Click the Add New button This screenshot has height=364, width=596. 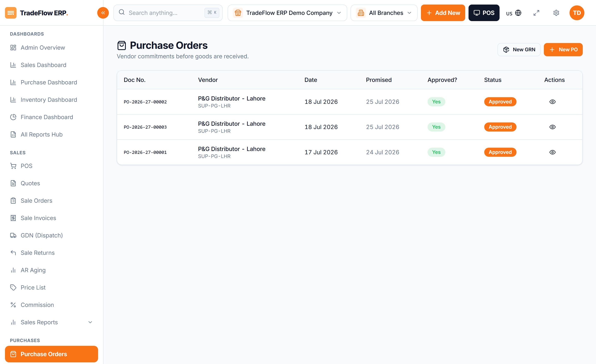(443, 13)
